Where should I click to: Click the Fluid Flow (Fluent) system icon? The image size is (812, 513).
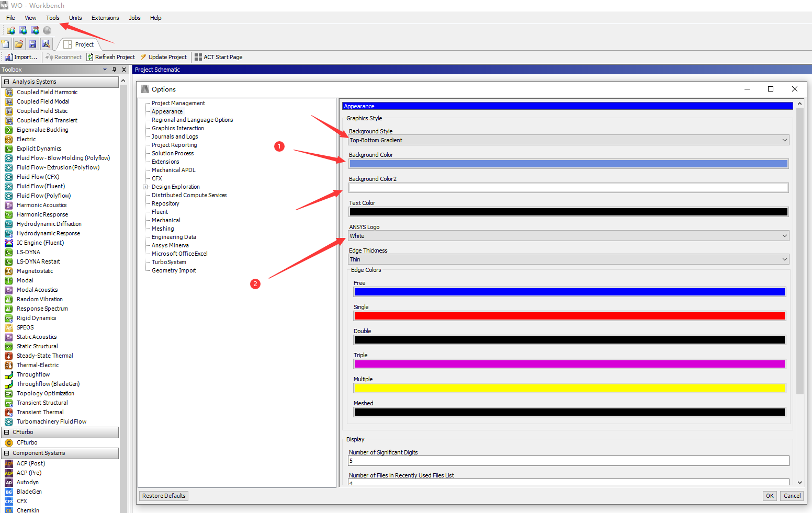(9, 187)
